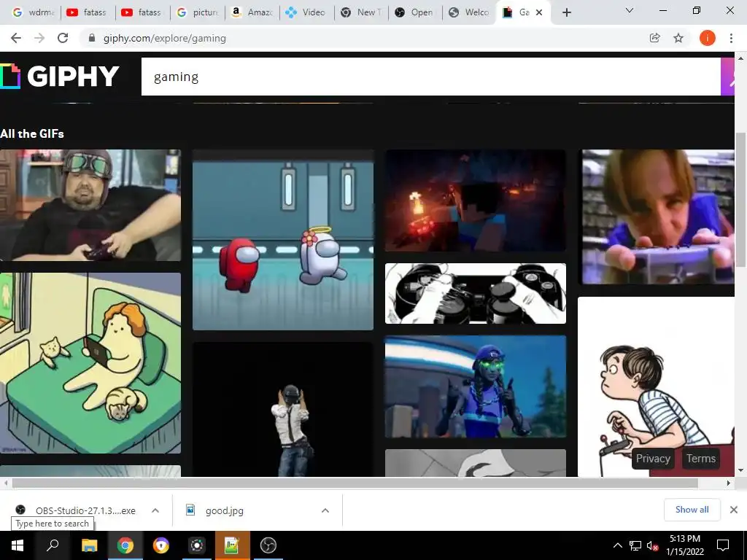Click the padlock site info icon
The image size is (747, 560).
92,38
